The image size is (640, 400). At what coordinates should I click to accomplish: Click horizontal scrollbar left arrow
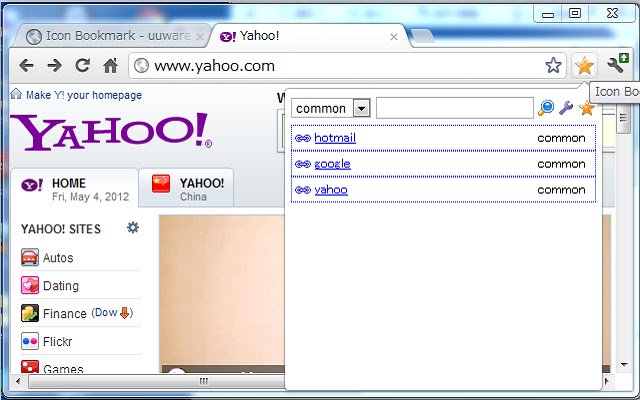[18, 381]
